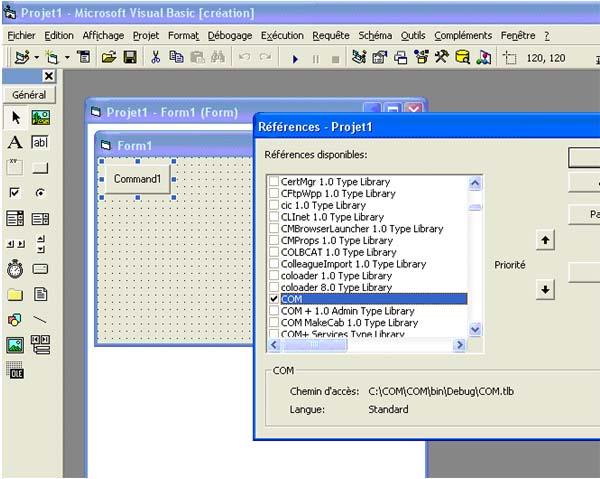Click the Menu Editor toolbar icon
Viewport: 600px width, 479px height.
pos(84,58)
